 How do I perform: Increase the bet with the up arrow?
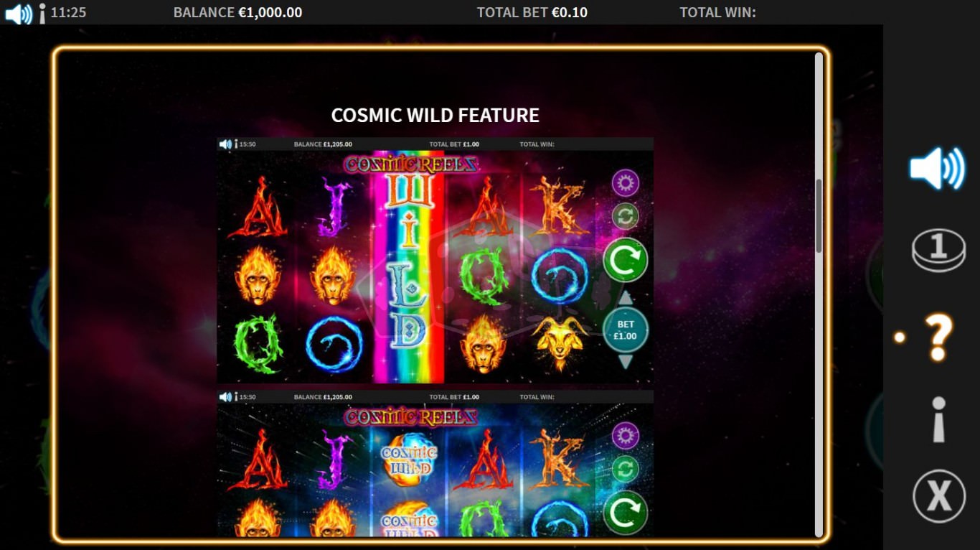[626, 297]
